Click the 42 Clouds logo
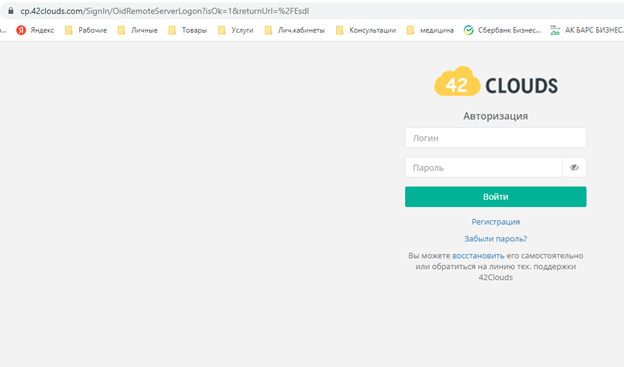Screen dimensions: 624x367 496,82
